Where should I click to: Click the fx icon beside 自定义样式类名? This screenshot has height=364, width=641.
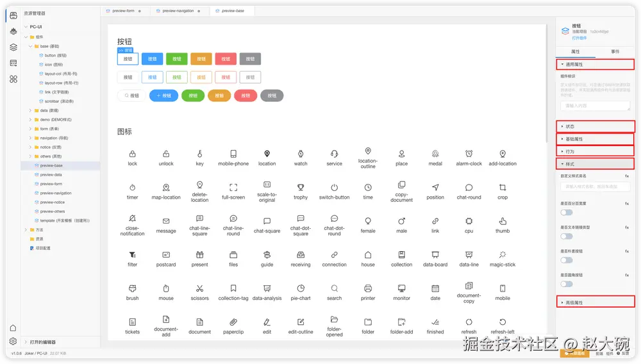click(x=627, y=176)
